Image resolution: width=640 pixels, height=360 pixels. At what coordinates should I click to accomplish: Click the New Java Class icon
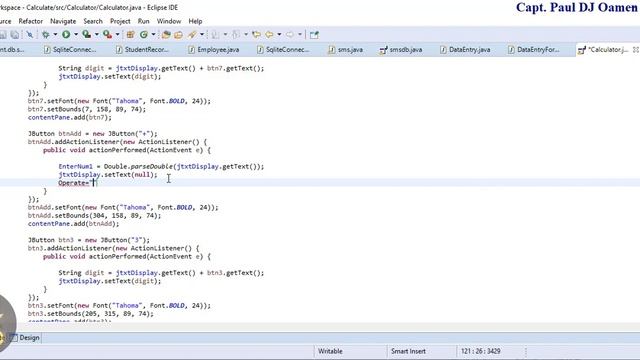(144, 35)
